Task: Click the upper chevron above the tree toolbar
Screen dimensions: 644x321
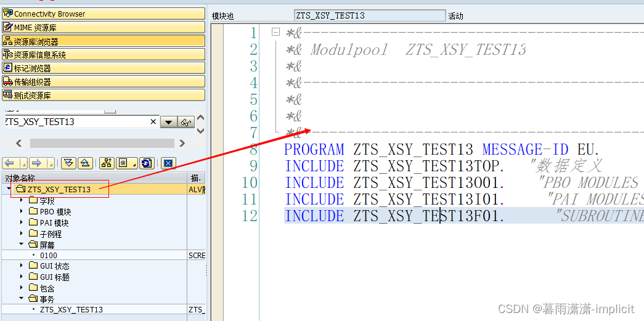Action: click(200, 118)
